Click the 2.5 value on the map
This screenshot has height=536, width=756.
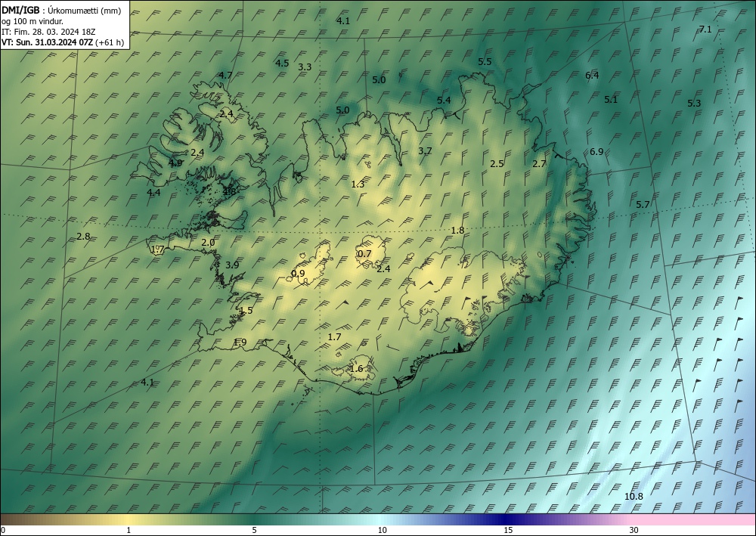tap(497, 164)
